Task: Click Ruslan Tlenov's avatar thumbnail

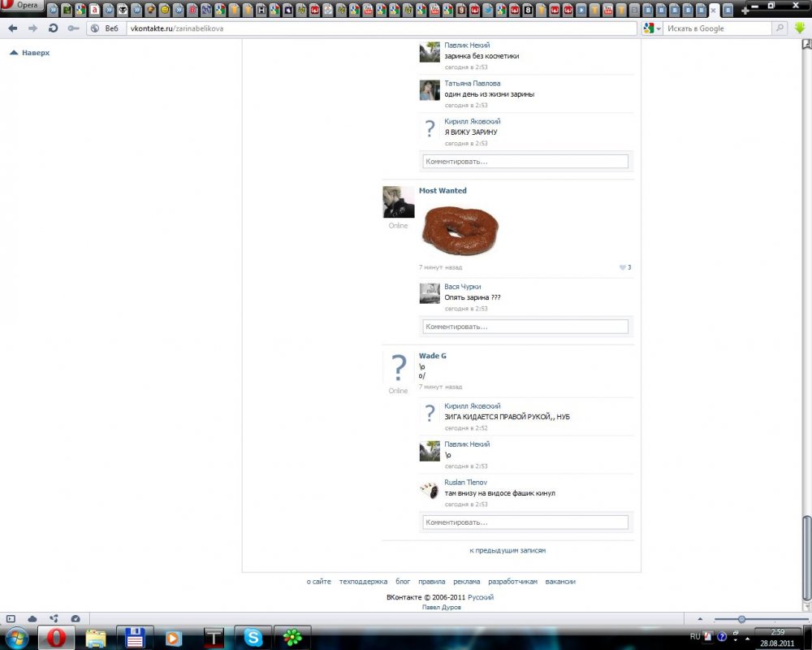Action: (x=430, y=489)
